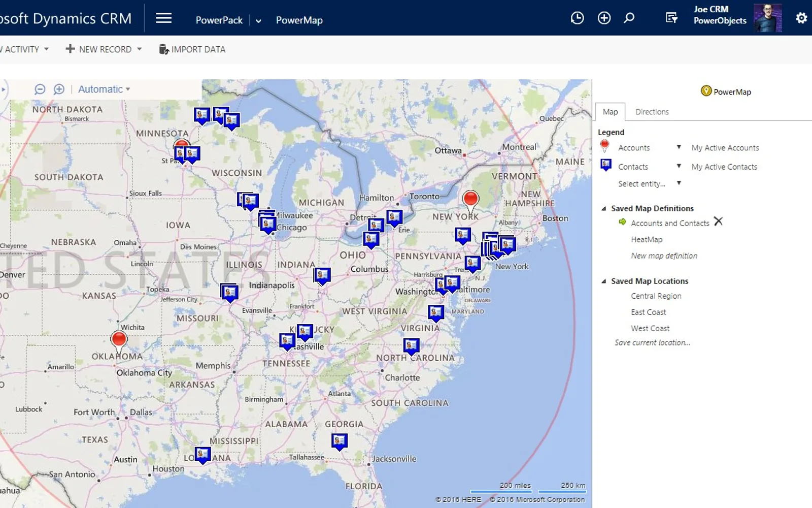Create a New map definition
This screenshot has height=508, width=812.
[x=664, y=256]
